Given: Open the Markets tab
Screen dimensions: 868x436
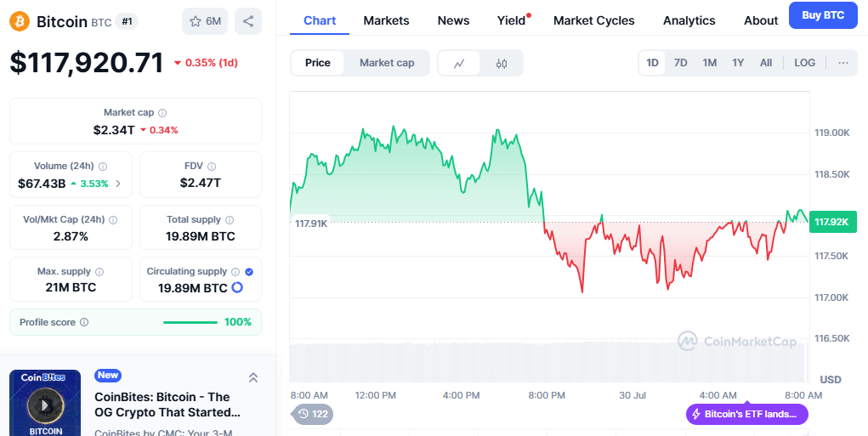Looking at the screenshot, I should coord(387,20).
